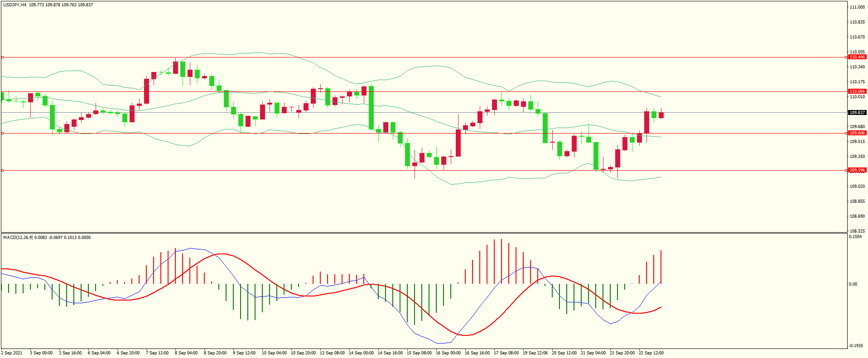Click the 3 Sep 00:00 time label
Screen dimensions: 868x358
[41, 353]
